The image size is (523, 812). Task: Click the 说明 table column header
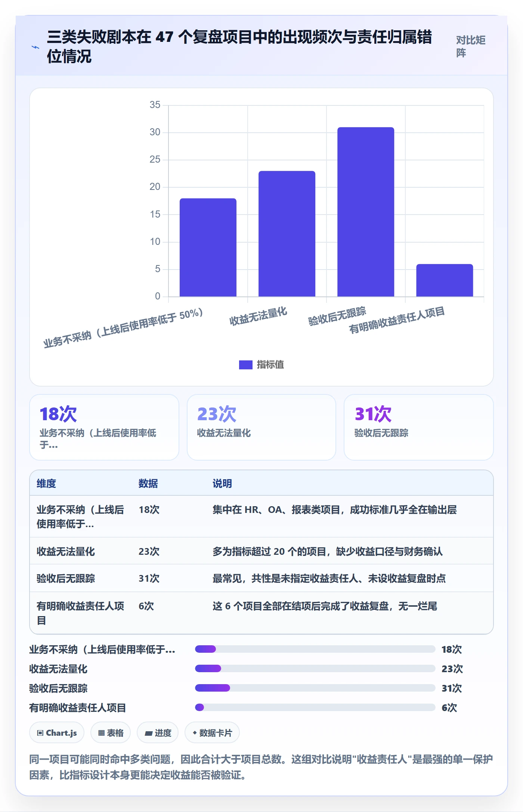tap(222, 483)
